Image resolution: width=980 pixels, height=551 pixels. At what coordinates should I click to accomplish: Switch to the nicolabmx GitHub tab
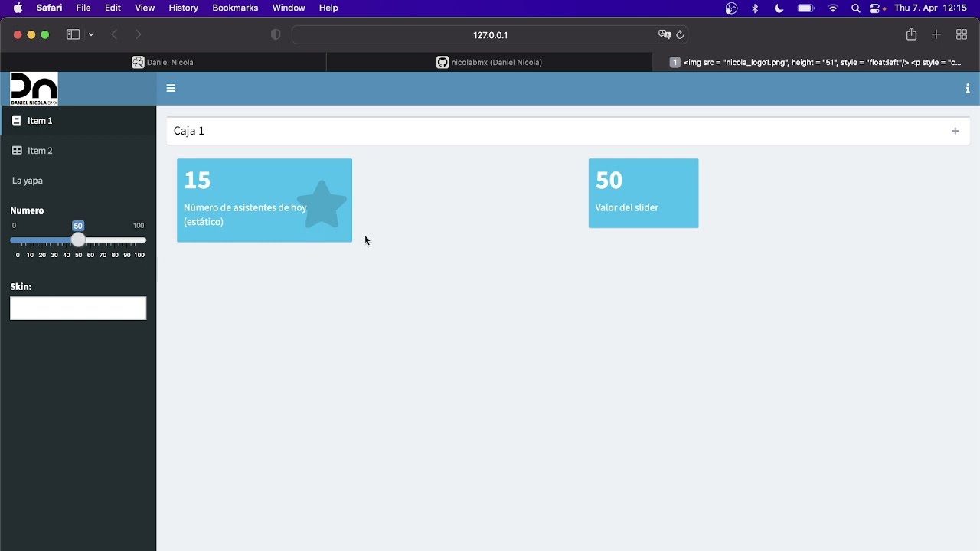tap(490, 62)
